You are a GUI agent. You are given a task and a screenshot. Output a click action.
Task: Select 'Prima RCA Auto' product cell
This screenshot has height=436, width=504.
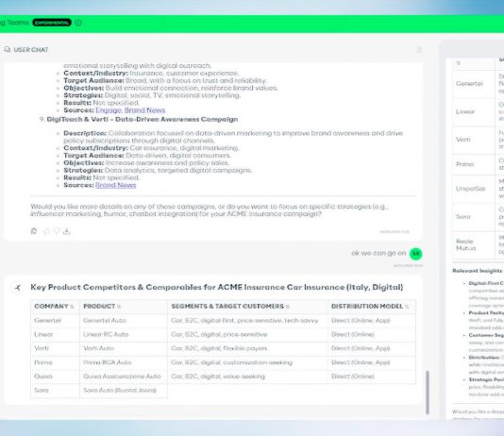pyautogui.click(x=124, y=362)
